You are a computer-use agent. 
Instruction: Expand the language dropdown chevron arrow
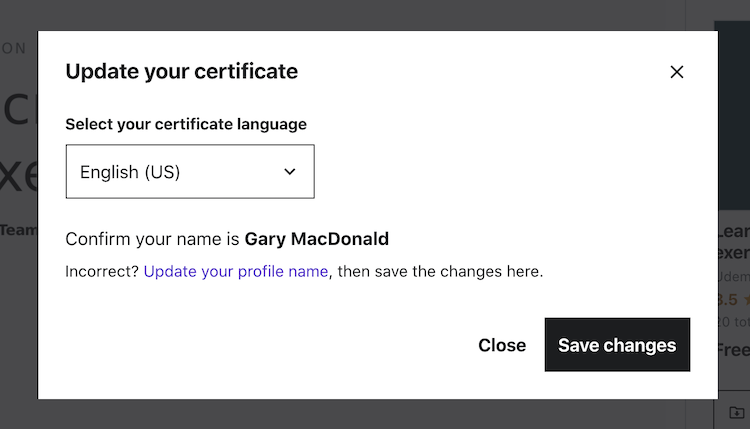pyautogui.click(x=290, y=172)
